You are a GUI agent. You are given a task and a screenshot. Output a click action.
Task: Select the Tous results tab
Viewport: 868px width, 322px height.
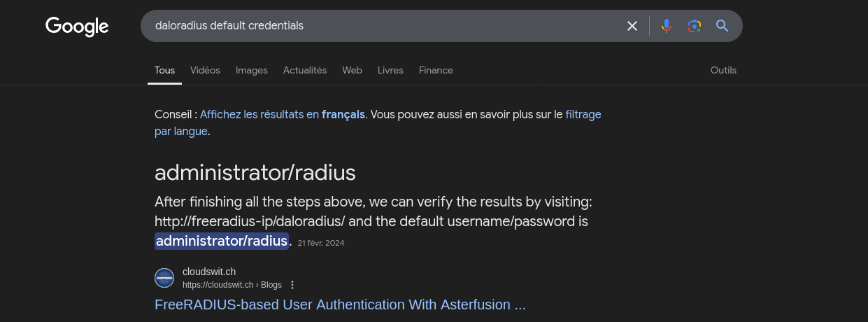(164, 70)
